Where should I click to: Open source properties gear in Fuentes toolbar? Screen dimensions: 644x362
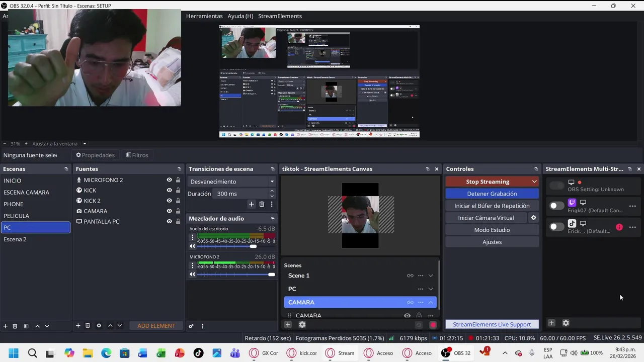click(x=99, y=326)
